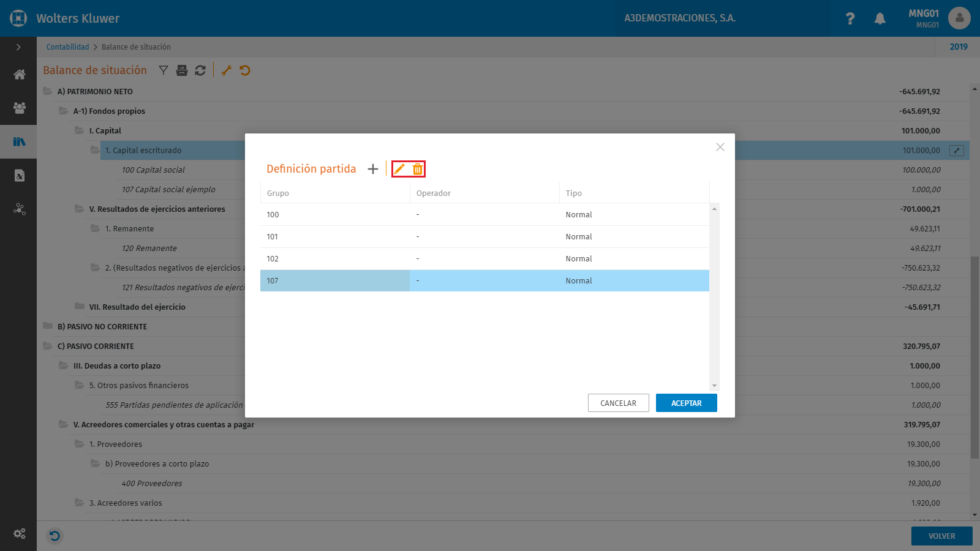This screenshot has width=980, height=551.
Task: Select row with Grupo 101
Action: (484, 237)
